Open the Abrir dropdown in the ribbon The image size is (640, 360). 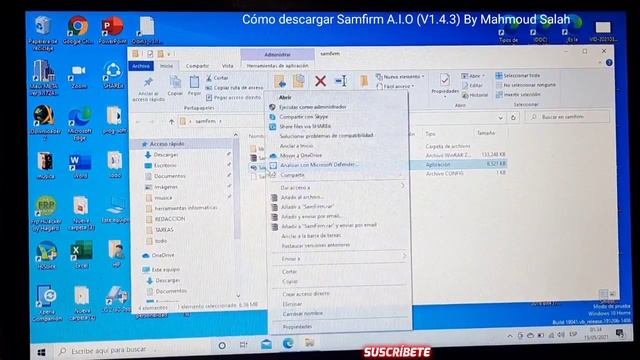pos(473,76)
